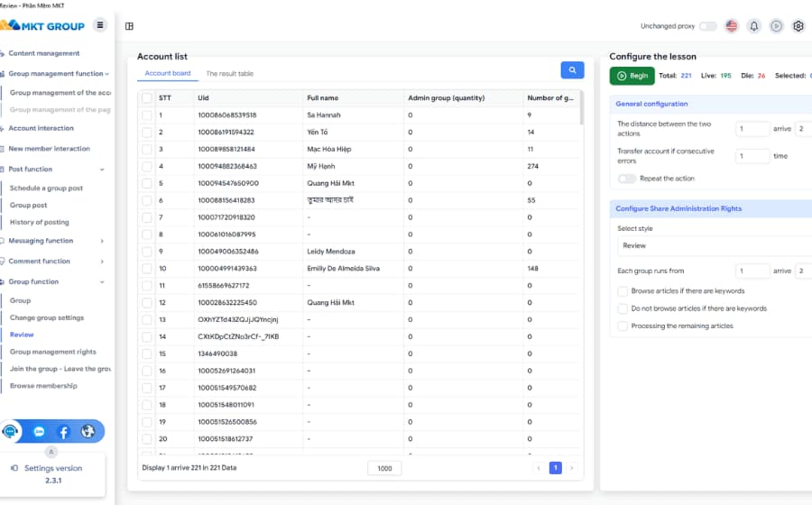Open the settings gear icon
This screenshot has width=812, height=505.
click(798, 26)
